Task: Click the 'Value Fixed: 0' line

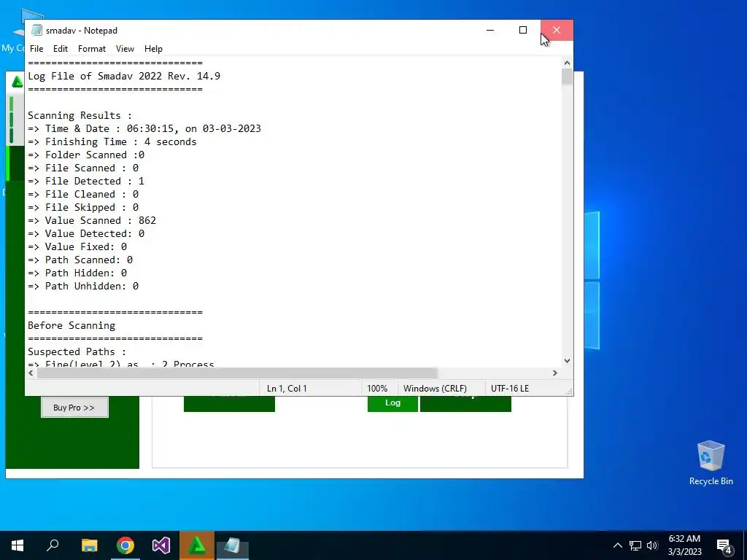Action: click(x=77, y=246)
